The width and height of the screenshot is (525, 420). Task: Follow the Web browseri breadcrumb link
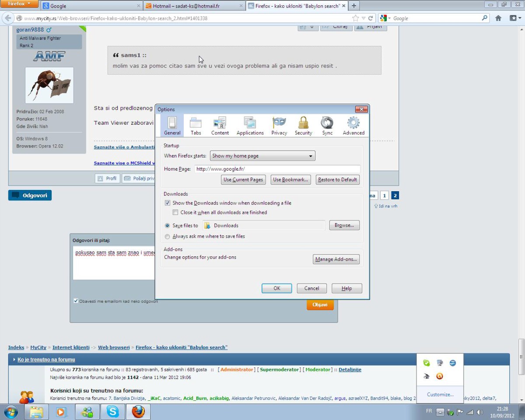[114, 347]
